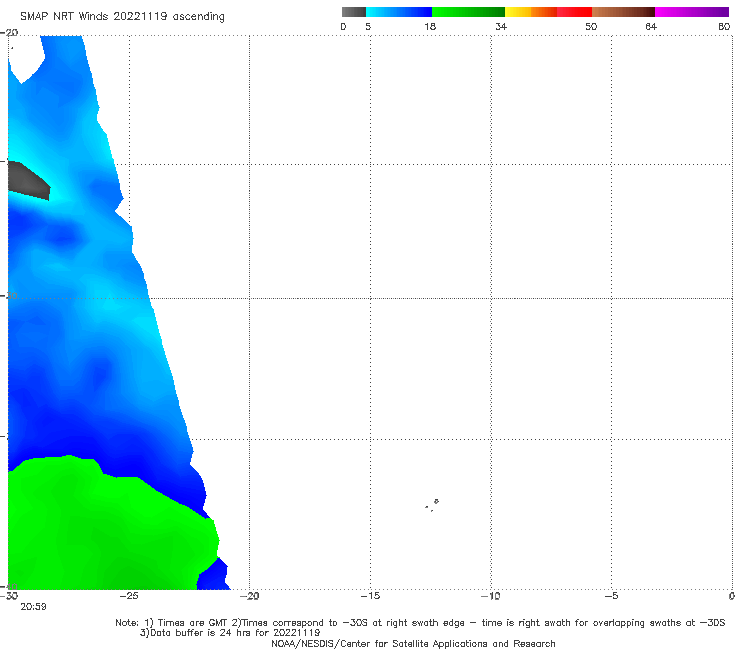Click the bright green high-wind region on map
Image resolution: width=740 pixels, height=650 pixels.
(x=109, y=529)
